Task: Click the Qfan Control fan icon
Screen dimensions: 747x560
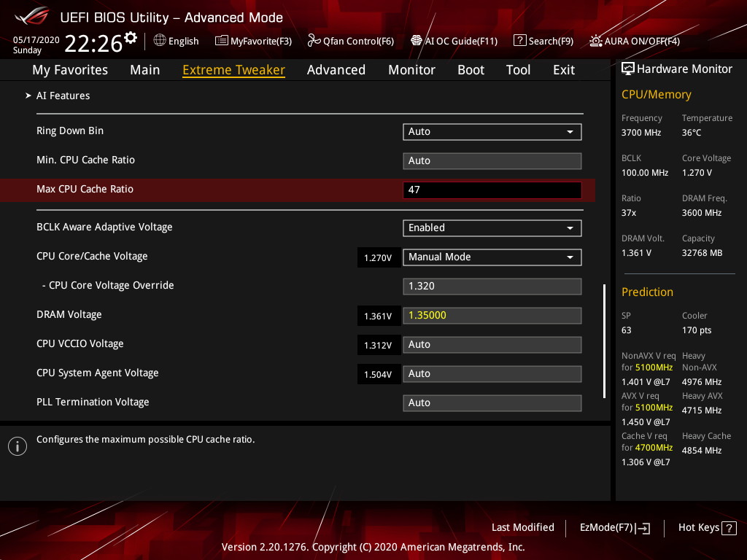Action: (314, 41)
